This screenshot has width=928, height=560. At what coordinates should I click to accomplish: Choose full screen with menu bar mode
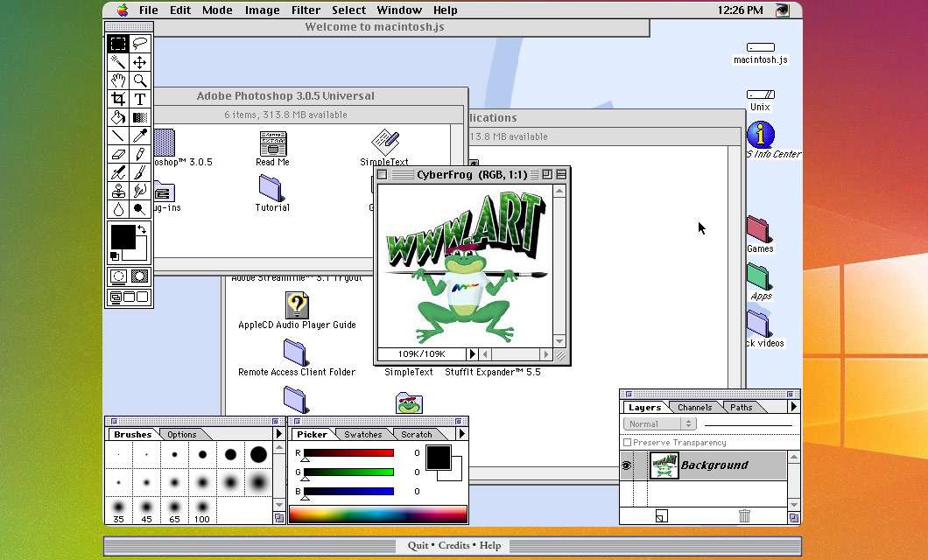129,297
